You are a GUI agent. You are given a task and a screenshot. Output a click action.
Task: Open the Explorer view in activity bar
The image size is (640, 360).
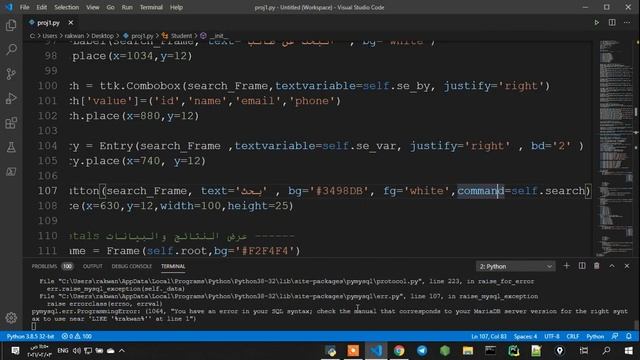(x=11, y=25)
